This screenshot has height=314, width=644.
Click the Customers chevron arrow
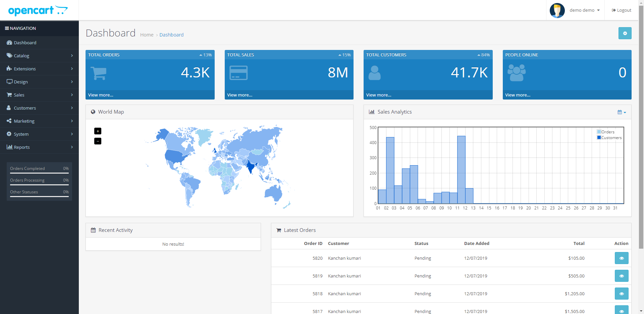tap(72, 108)
